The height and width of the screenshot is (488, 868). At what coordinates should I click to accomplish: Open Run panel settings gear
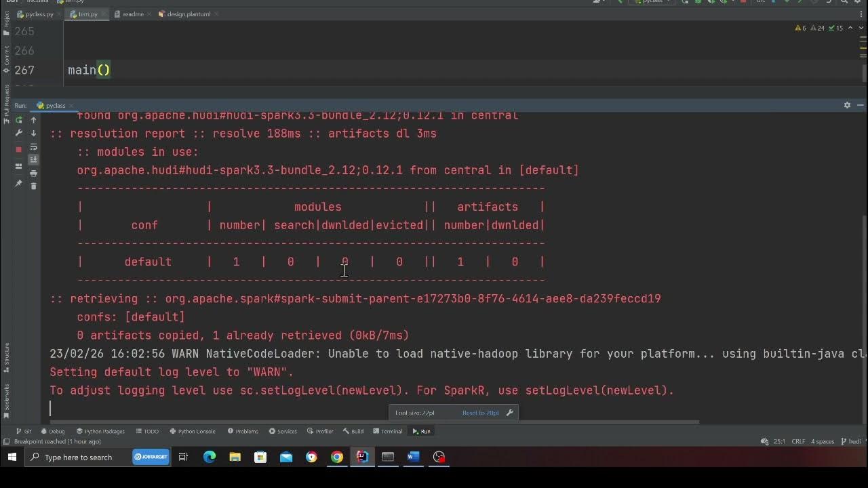click(847, 105)
